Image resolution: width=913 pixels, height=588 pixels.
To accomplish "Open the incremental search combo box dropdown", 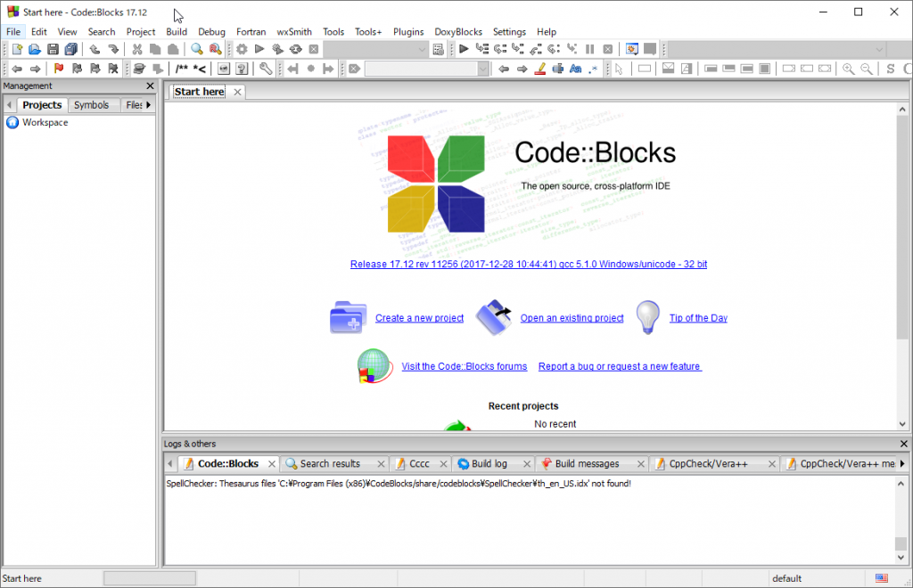I will [481, 69].
